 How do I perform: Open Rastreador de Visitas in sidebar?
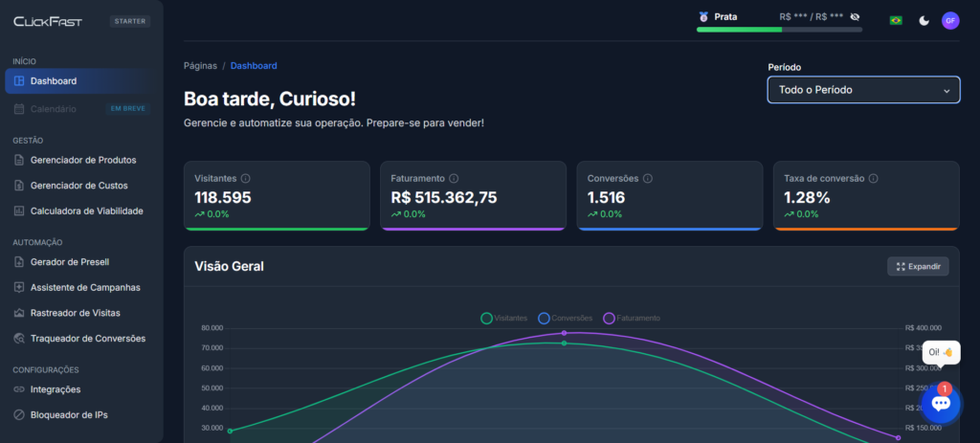[75, 313]
